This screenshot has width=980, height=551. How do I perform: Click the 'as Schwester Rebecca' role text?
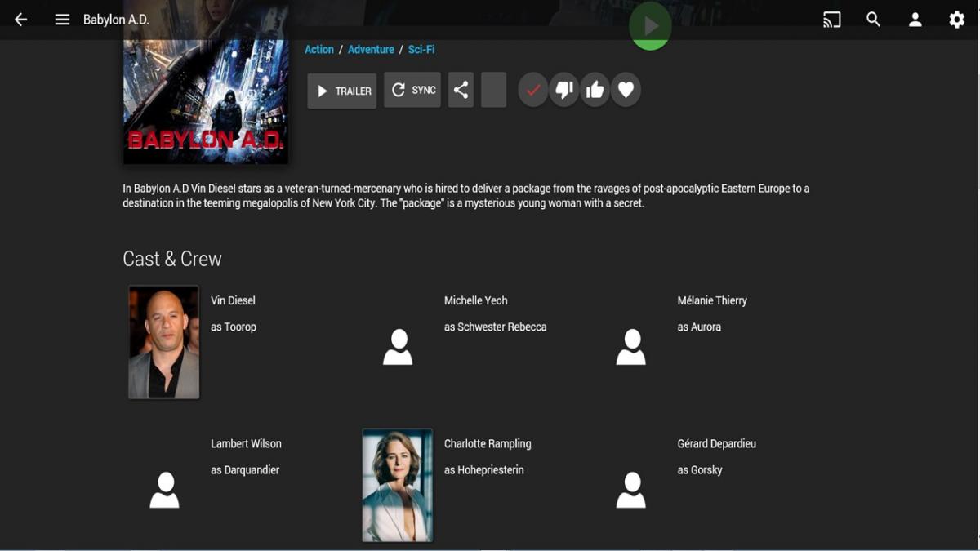click(496, 327)
